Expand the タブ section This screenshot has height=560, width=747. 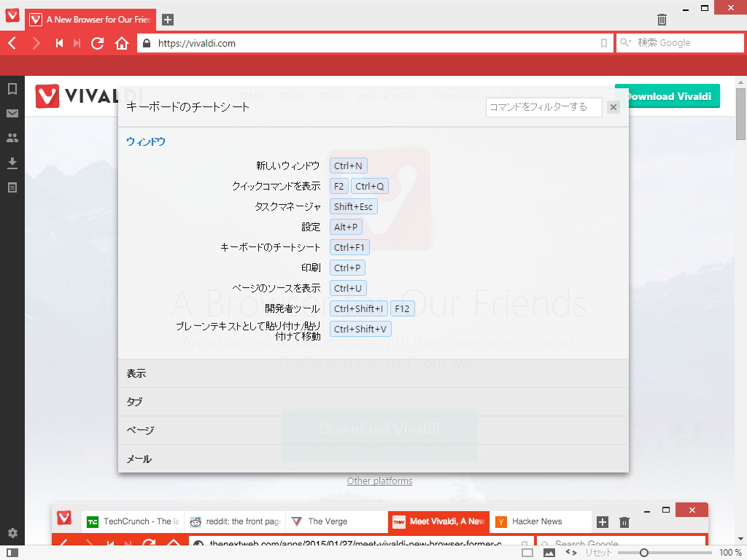[373, 402]
